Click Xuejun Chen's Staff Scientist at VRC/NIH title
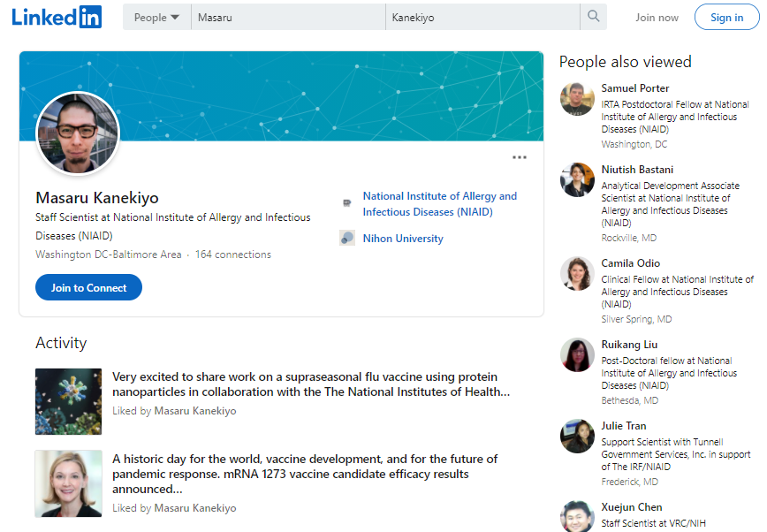 (653, 523)
